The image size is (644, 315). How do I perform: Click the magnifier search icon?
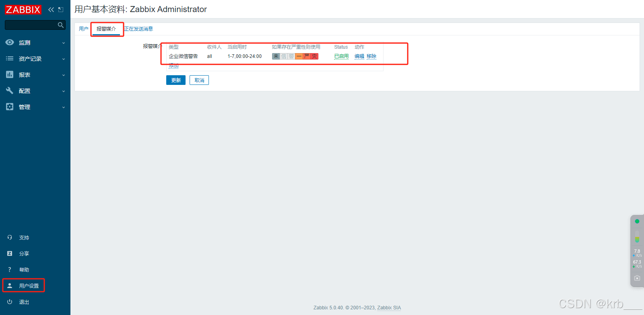(61, 25)
